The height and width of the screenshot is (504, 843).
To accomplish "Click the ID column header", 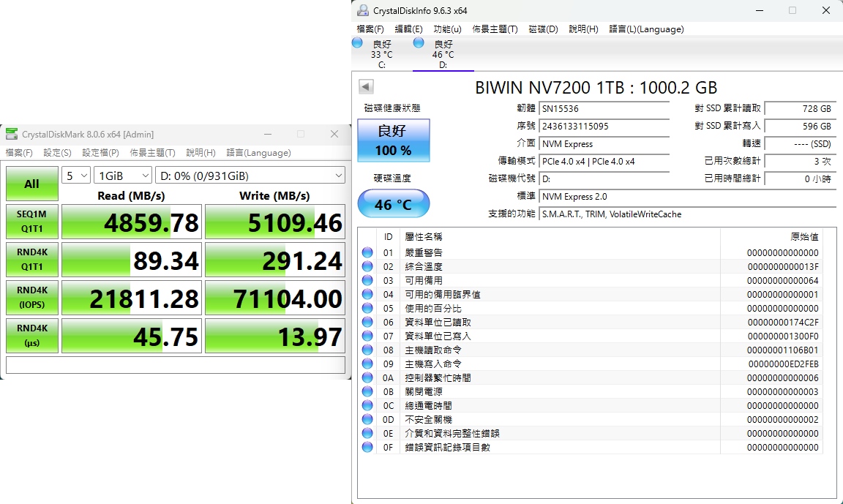I will click(388, 236).
